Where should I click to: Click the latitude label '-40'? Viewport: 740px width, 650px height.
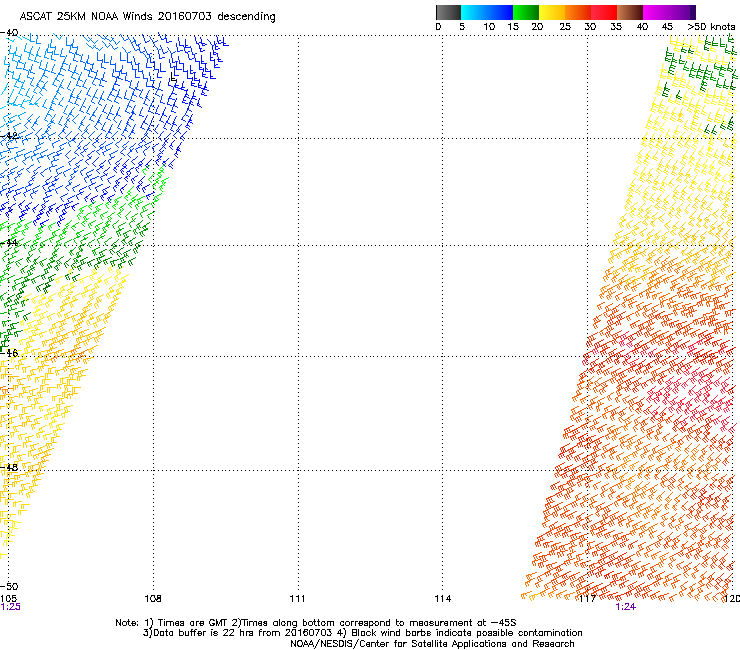coord(9,33)
